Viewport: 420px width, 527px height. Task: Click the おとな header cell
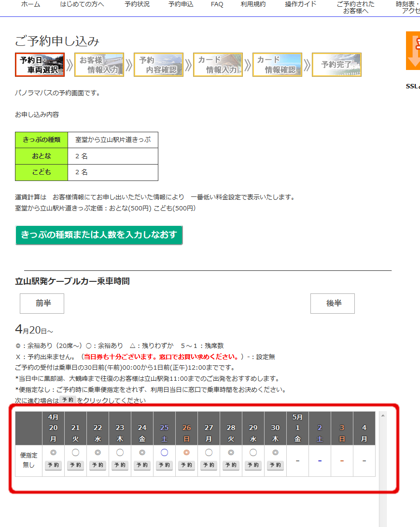[x=42, y=156]
